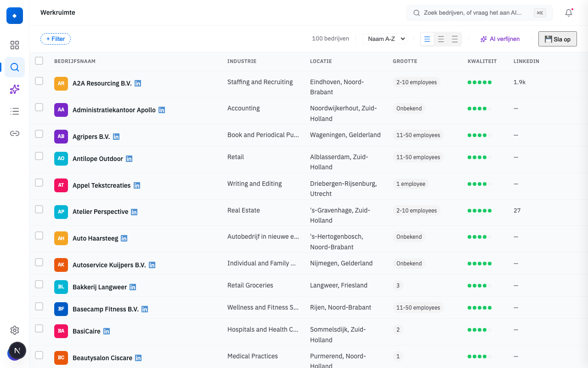Open the user avatar labelled N
The height and width of the screenshot is (368, 588).
[x=17, y=351]
